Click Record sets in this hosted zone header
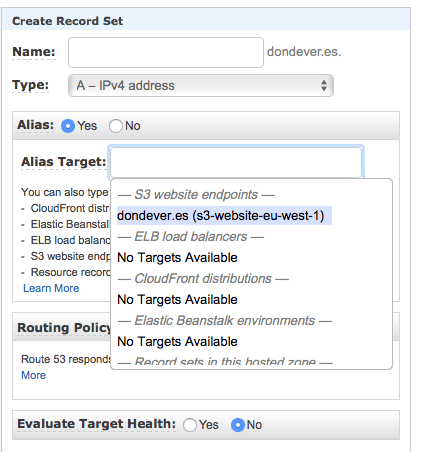Viewport: 423px width, 452px height. pos(225,361)
